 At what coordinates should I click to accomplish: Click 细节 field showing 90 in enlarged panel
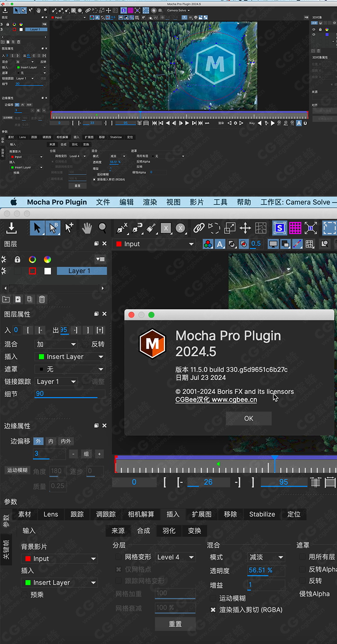pyautogui.click(x=70, y=394)
